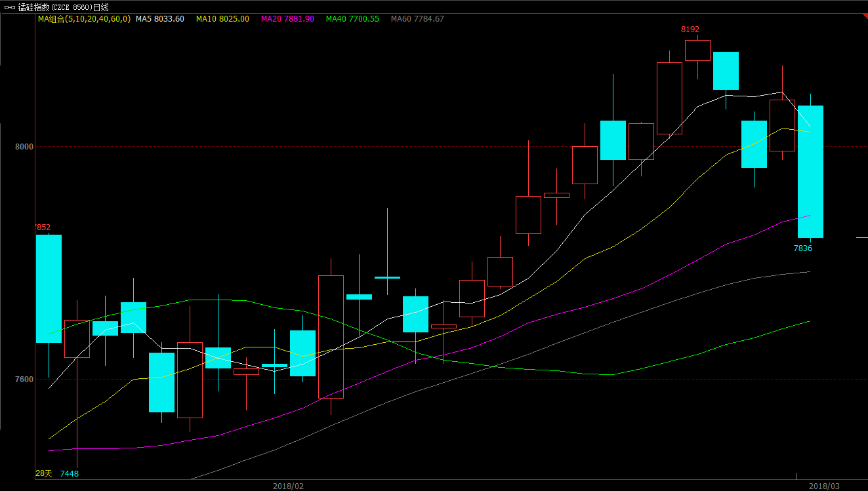868x491 pixels.
Task: Select the first cyan candle beside 7852
Action: point(49,288)
